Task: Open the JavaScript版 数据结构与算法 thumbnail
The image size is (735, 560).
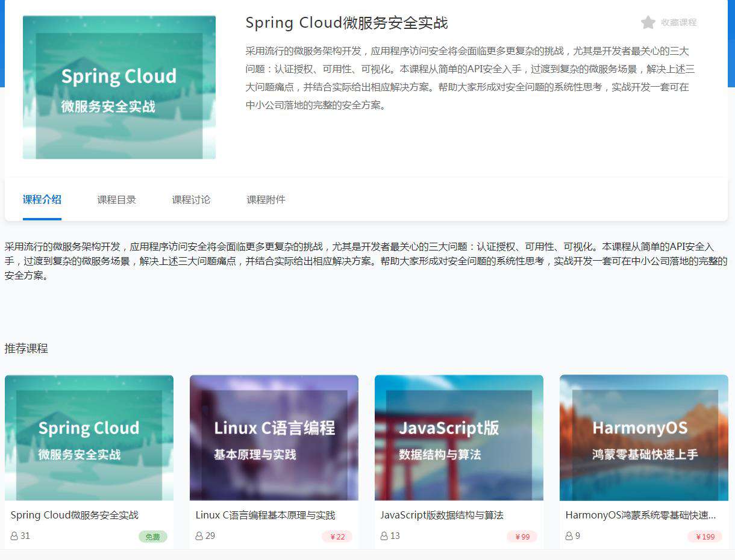Action: click(x=459, y=438)
